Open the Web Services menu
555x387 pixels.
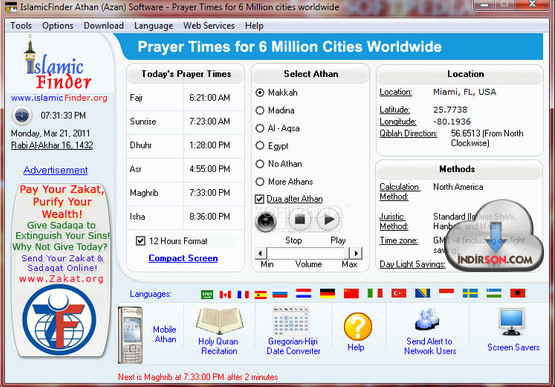[x=209, y=26]
